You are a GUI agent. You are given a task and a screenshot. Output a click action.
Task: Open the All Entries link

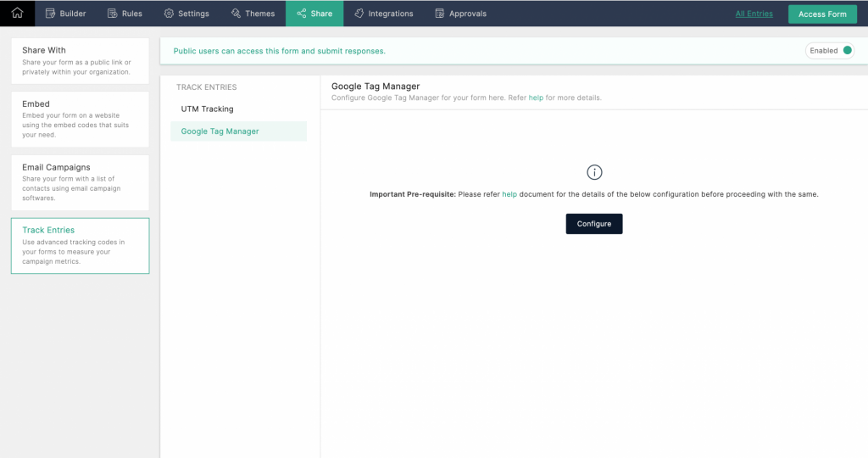point(754,14)
